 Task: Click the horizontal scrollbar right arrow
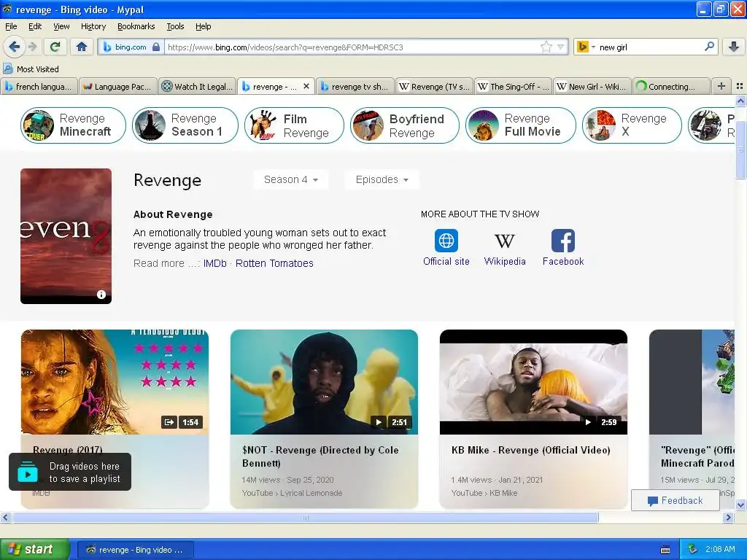coord(728,517)
